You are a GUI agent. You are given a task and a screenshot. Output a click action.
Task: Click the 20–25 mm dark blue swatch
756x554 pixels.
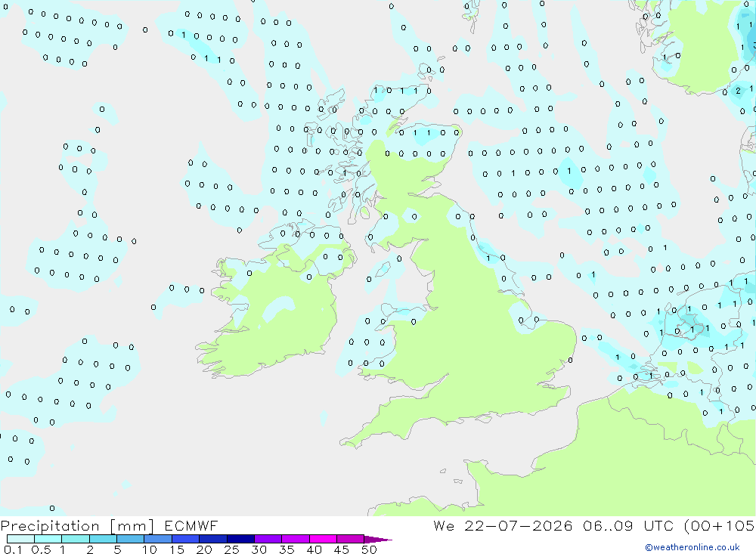point(213,539)
